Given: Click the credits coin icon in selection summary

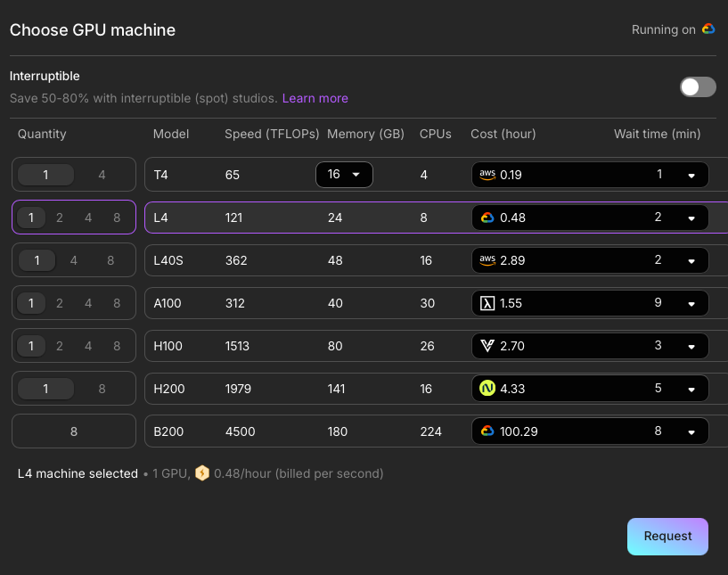Looking at the screenshot, I should 202,474.
